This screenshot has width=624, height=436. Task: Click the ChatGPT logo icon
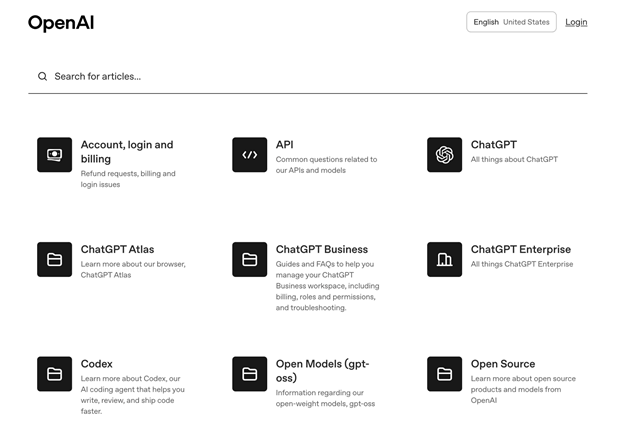444,155
